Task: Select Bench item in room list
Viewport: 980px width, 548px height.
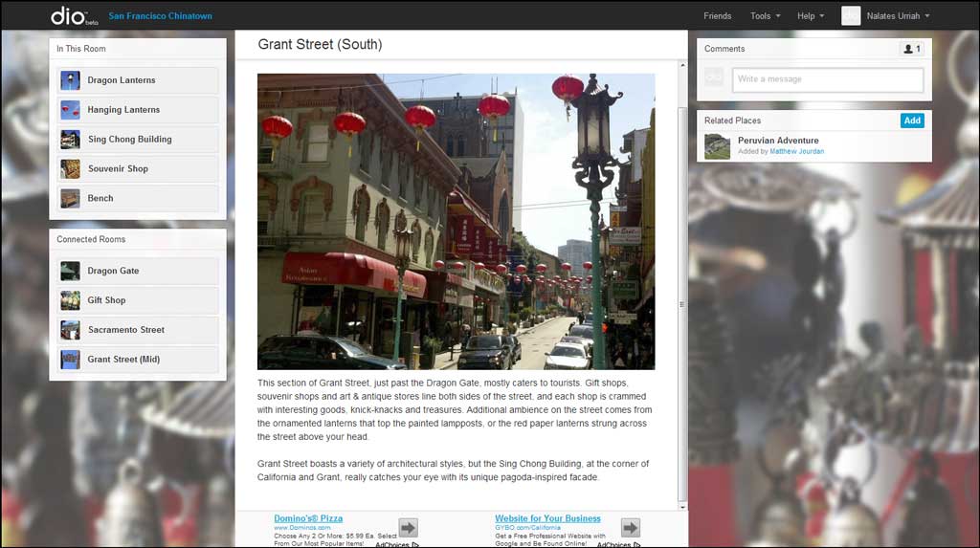Action: point(138,198)
